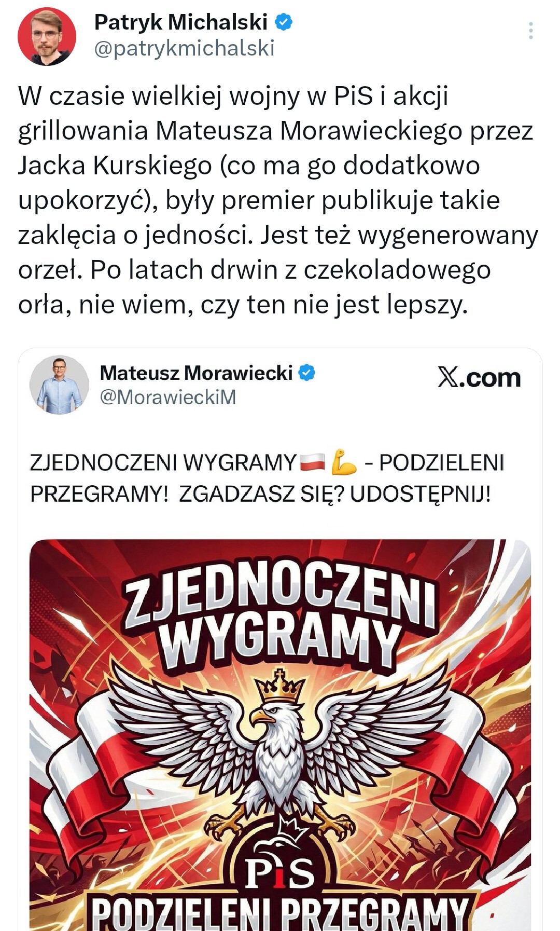Click the X.com logo in quoted tweet
Image resolution: width=560 pixels, height=931 pixels.
[479, 378]
